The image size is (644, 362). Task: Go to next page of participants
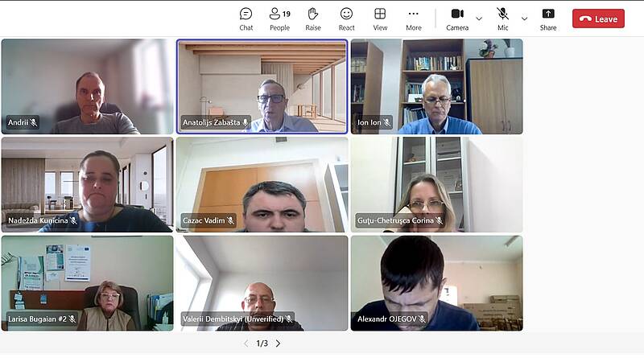click(279, 343)
